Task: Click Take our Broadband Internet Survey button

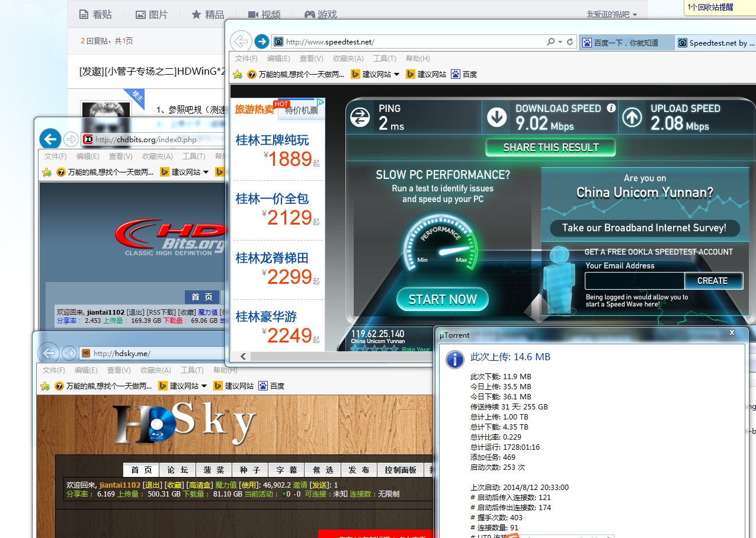Action: click(x=644, y=228)
